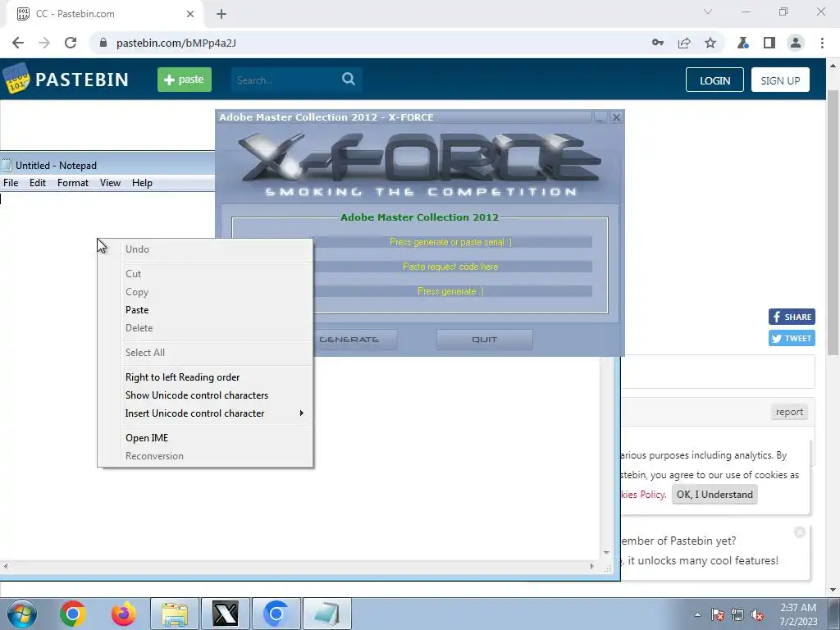Viewport: 840px width, 630px height.
Task: Bookmark this page with the star icon
Action: coord(710,43)
